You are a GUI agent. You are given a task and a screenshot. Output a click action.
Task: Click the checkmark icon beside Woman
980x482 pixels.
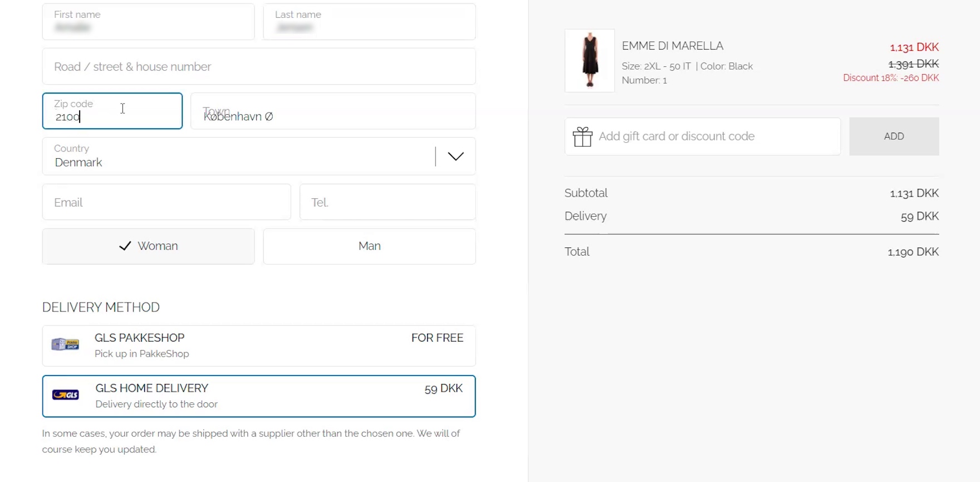[125, 246]
